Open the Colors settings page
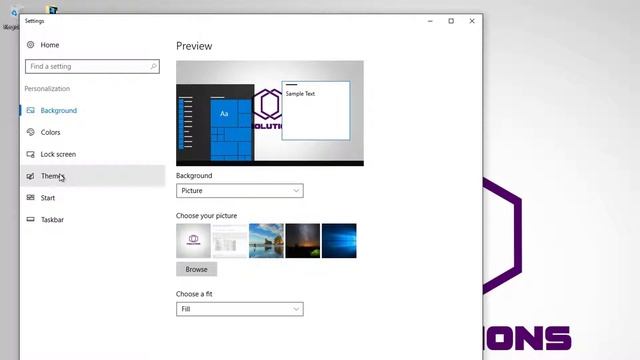The height and width of the screenshot is (360, 640). 50,132
